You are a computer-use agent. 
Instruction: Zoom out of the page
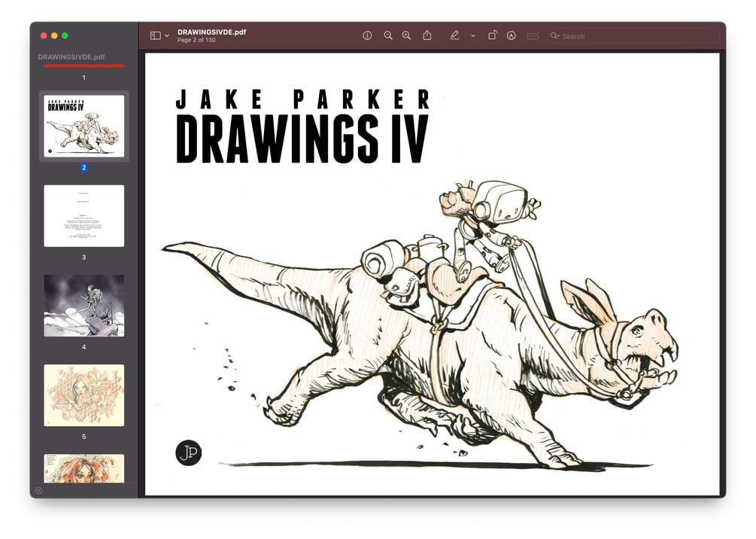coord(388,35)
